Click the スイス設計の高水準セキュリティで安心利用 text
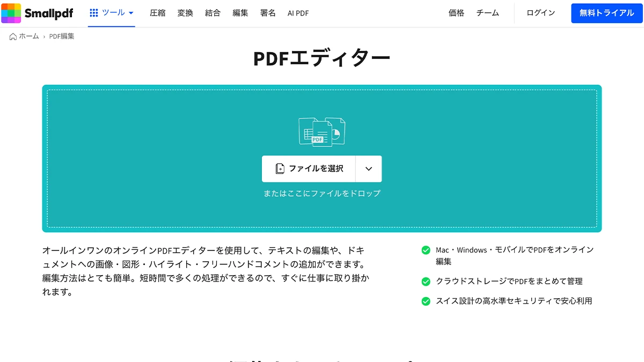 (514, 301)
